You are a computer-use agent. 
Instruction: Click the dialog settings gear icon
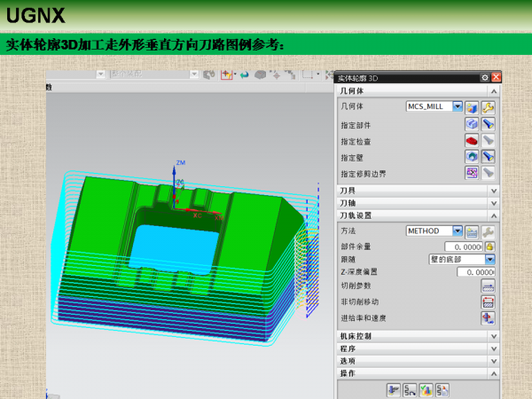point(485,78)
